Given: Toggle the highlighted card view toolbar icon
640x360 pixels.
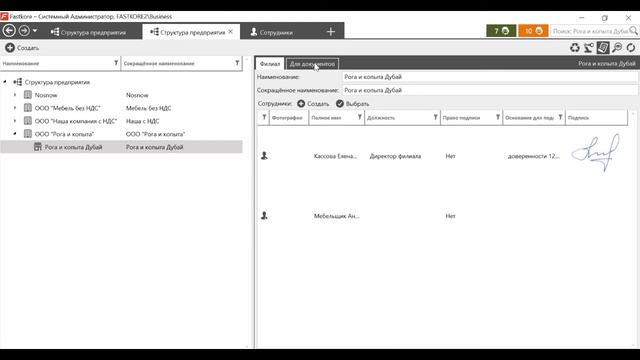Looking at the screenshot, I should [x=603, y=48].
